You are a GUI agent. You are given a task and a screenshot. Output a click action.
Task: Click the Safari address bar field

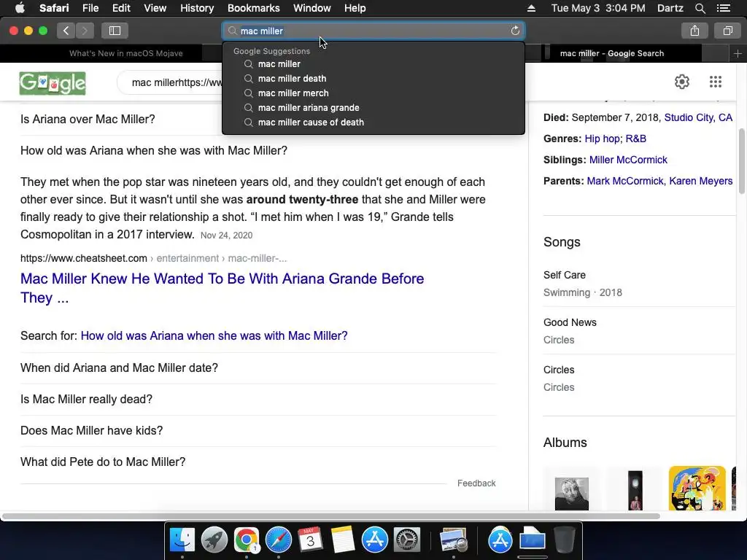click(x=373, y=31)
